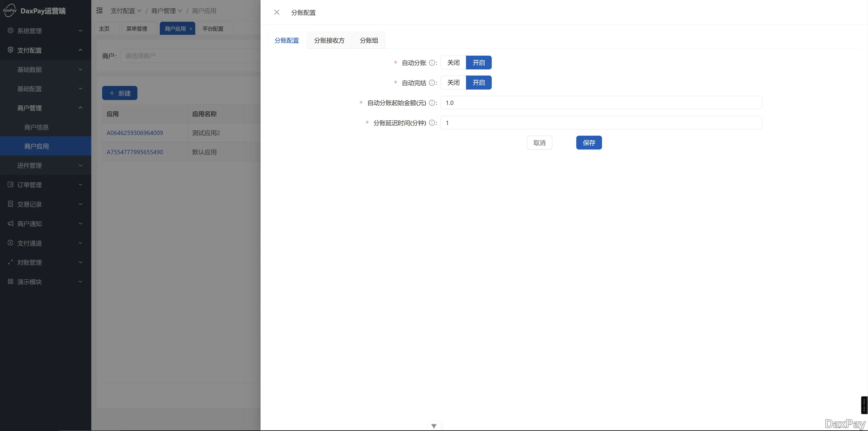Click the 分账延迟时间 input field
The image size is (868, 431).
pyautogui.click(x=601, y=123)
